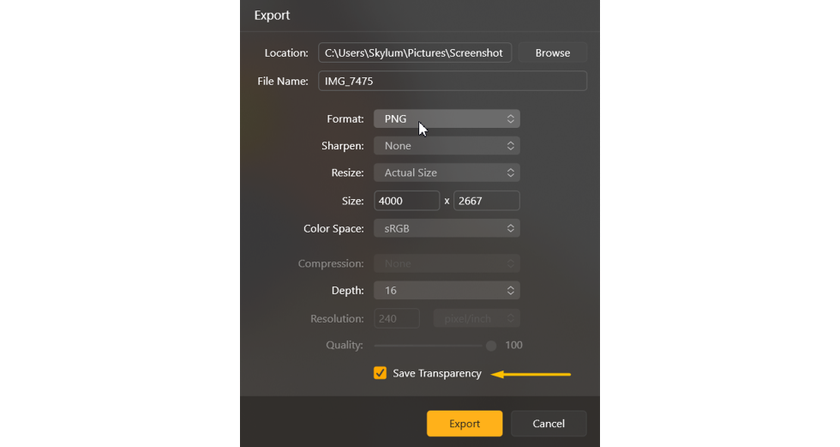Open the Depth dropdown set to 16
This screenshot has width=840, height=447.
tap(447, 290)
